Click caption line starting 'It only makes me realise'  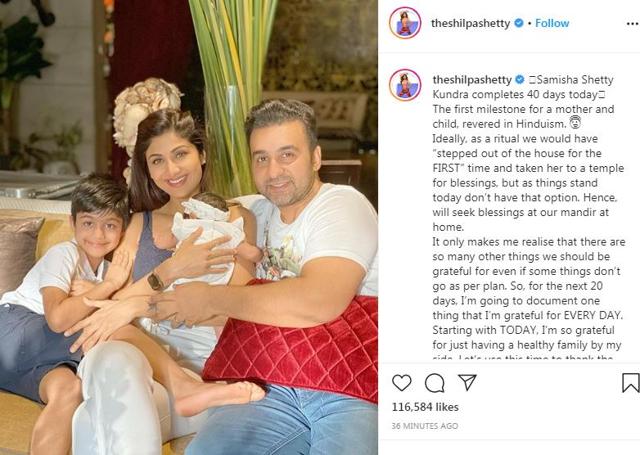click(x=529, y=242)
